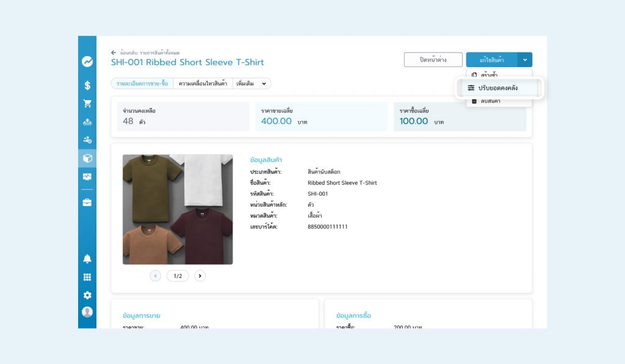This screenshot has width=625, height=364.
Task: Choose ปรับยอดคงคลัง from the menu
Action: (x=498, y=88)
